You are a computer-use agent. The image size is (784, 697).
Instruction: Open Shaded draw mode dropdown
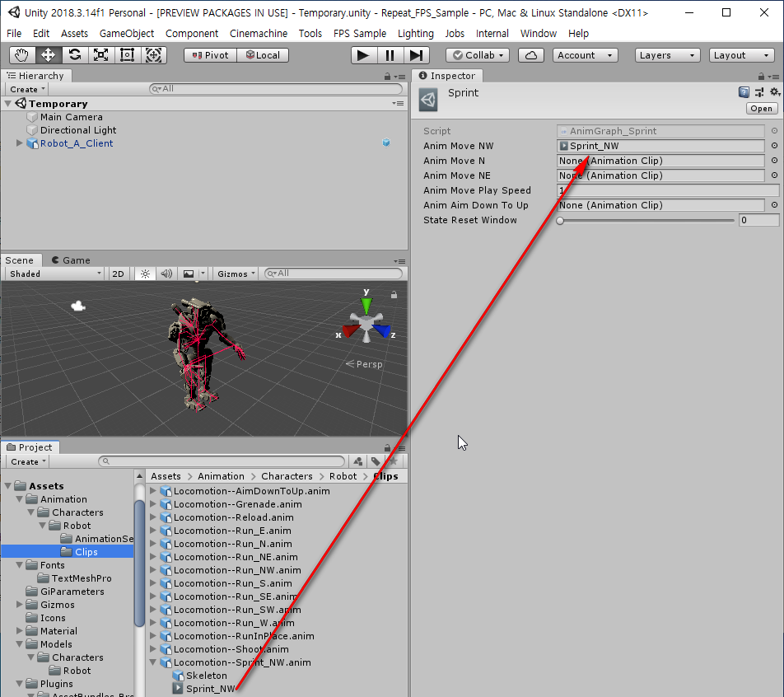point(54,274)
